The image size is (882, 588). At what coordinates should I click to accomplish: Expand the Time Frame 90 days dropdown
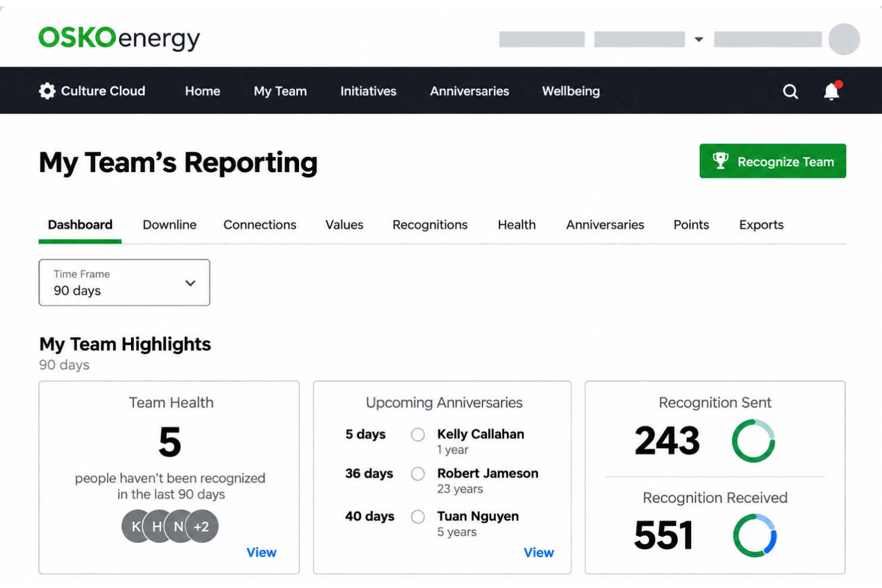point(125,282)
